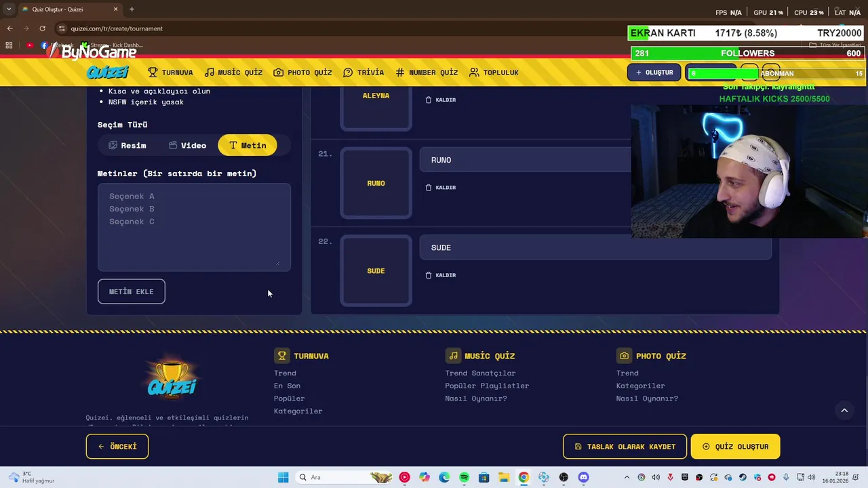Open site info icon in address bar
This screenshot has height=488, width=868.
coord(62,28)
